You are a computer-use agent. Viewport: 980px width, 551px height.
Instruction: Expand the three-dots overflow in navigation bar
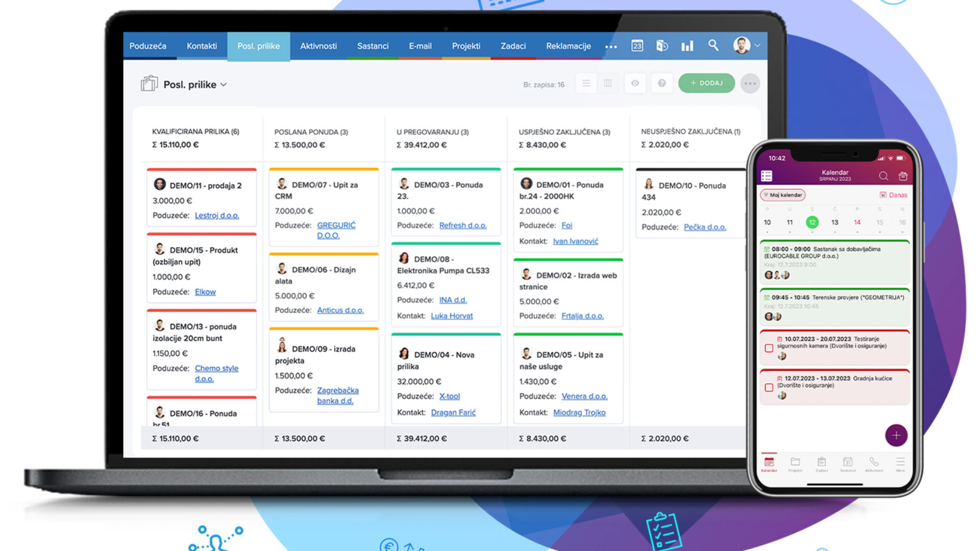pos(611,46)
